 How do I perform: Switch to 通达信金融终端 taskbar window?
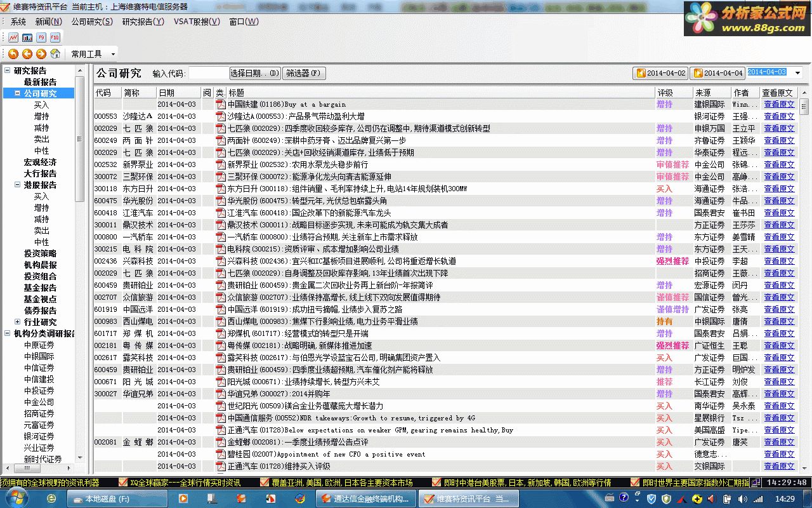[366, 498]
